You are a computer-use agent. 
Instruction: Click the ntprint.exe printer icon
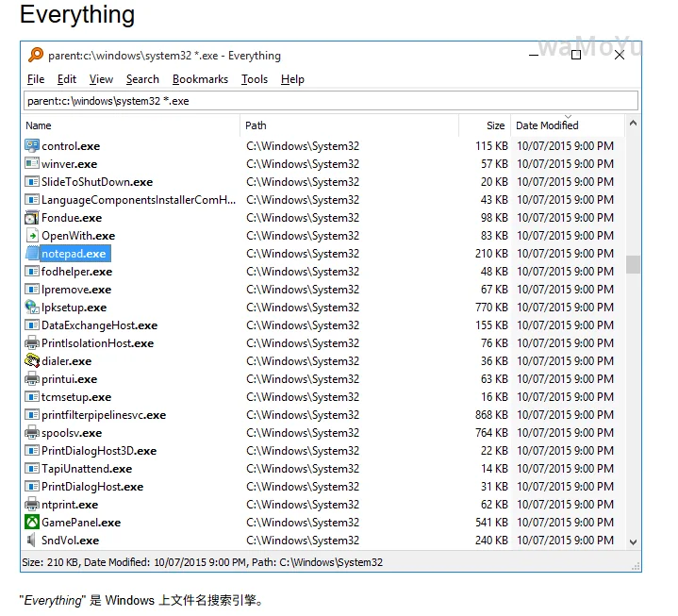coord(32,505)
